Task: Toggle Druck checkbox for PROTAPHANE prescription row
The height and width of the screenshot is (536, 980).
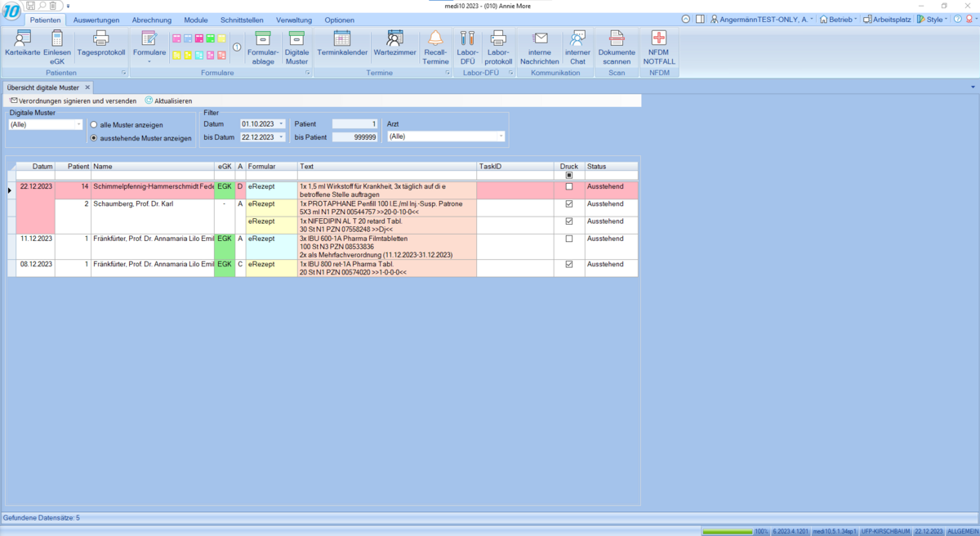Action: [569, 204]
